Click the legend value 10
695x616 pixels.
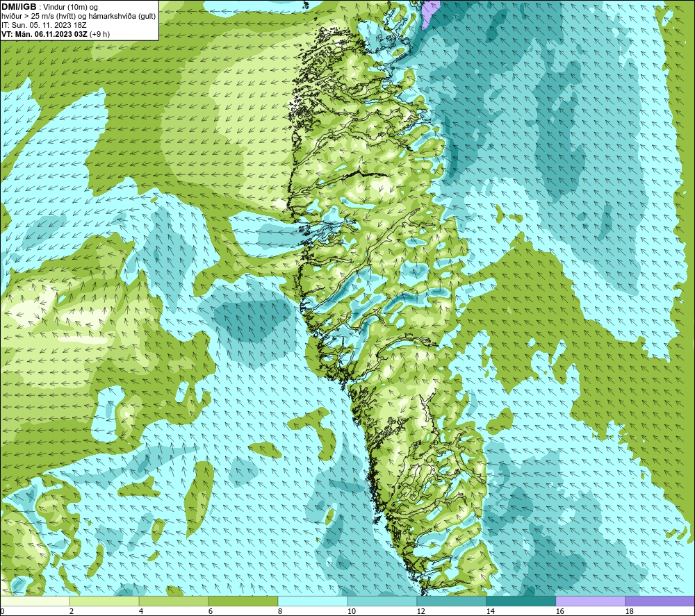coord(351,612)
